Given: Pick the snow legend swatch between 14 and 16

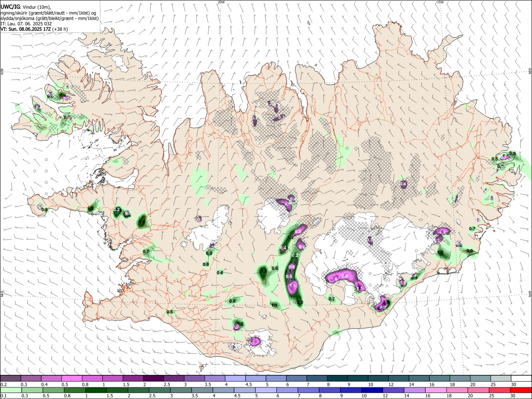Looking at the screenshot, I should [419, 379].
